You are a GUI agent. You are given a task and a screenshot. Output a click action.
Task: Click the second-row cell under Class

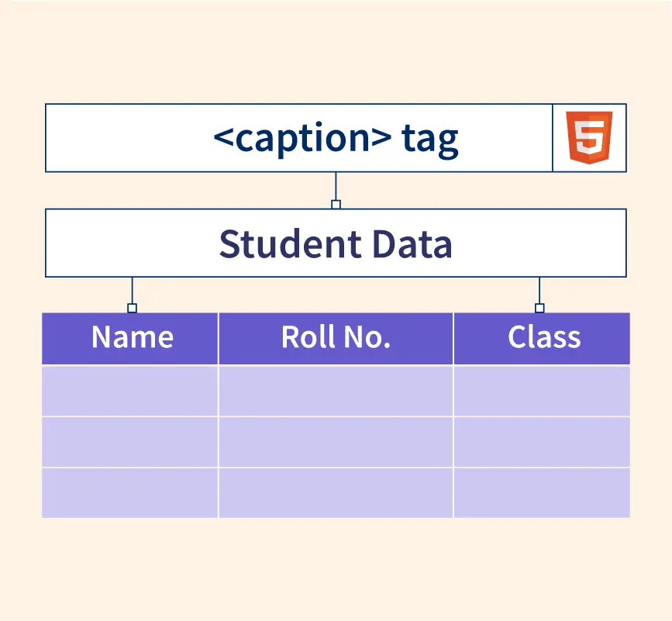coord(542,442)
